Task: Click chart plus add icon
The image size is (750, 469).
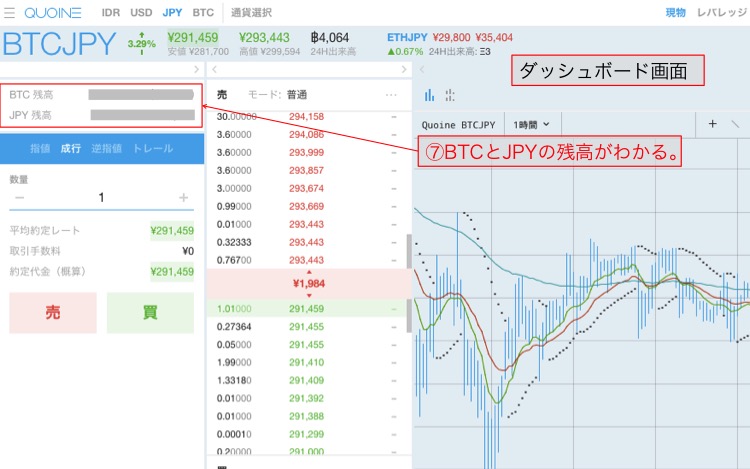Action: [x=713, y=124]
